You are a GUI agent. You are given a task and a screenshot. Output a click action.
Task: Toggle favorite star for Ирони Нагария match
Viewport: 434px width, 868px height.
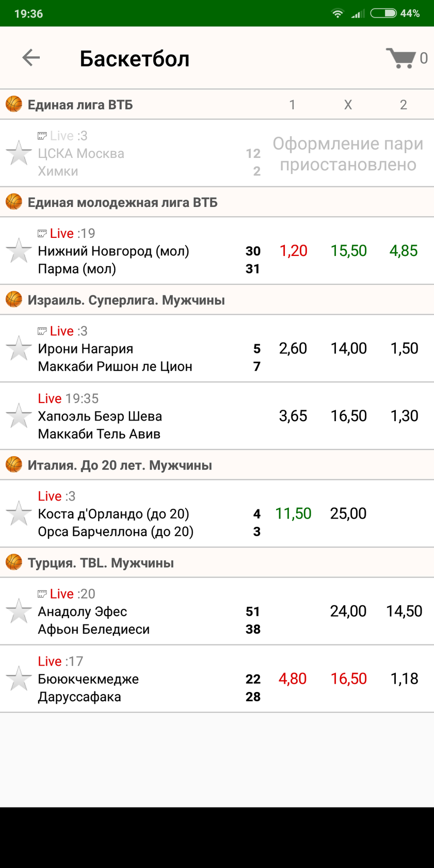19,348
